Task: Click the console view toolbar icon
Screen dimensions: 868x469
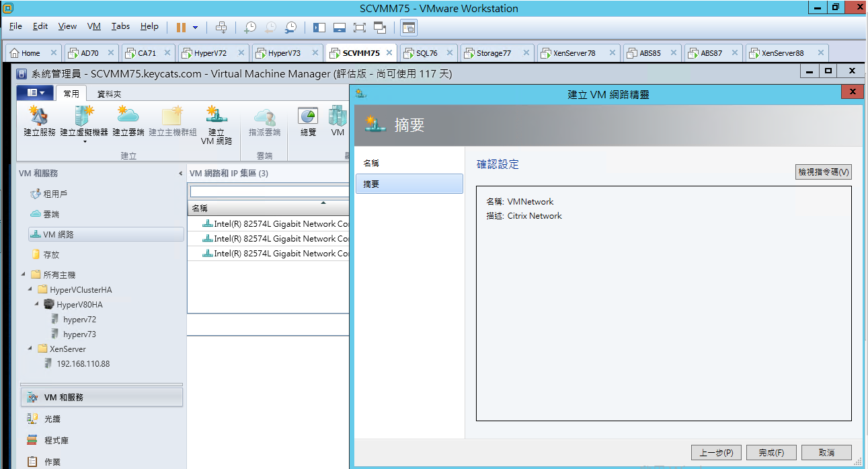Action: coord(408,27)
